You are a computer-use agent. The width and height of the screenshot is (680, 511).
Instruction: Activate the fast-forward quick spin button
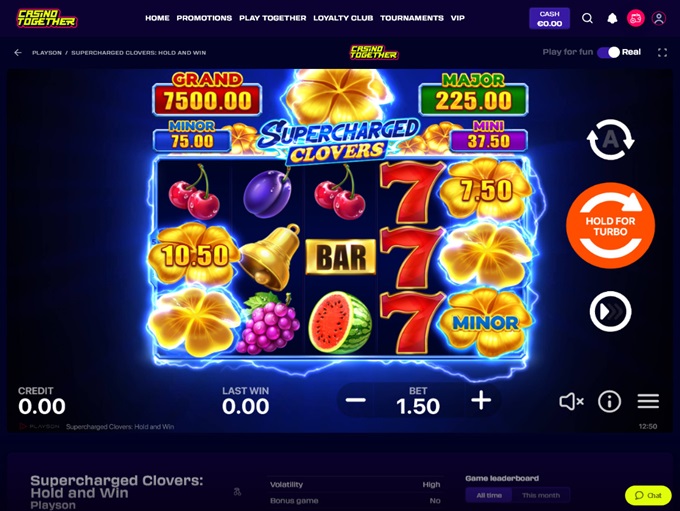click(610, 311)
